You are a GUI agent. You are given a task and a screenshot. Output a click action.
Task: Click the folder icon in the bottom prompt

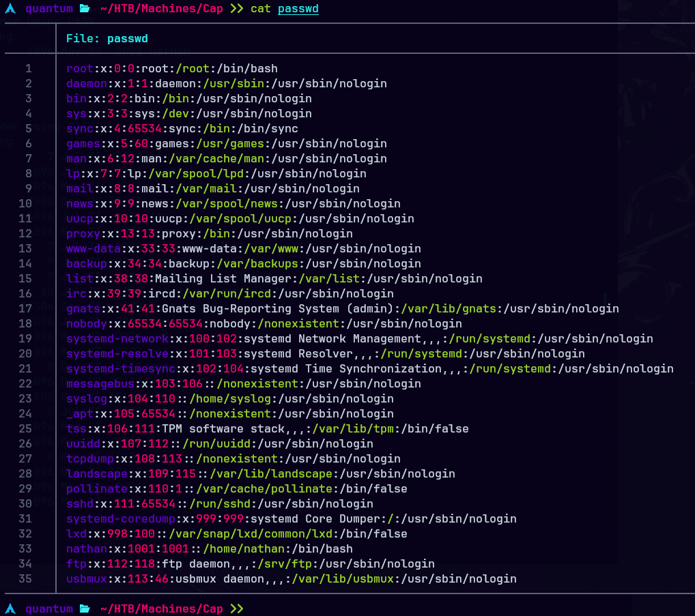(x=85, y=608)
